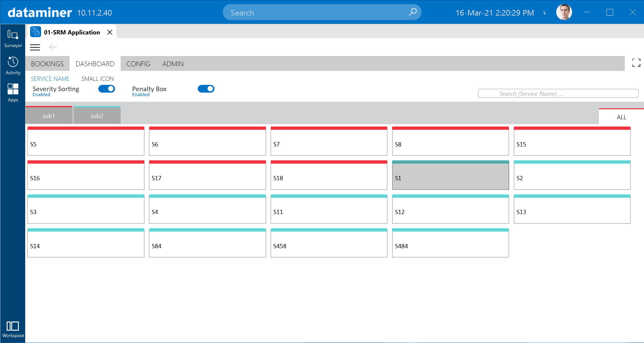Click the magnifier in the top search bar

(412, 12)
